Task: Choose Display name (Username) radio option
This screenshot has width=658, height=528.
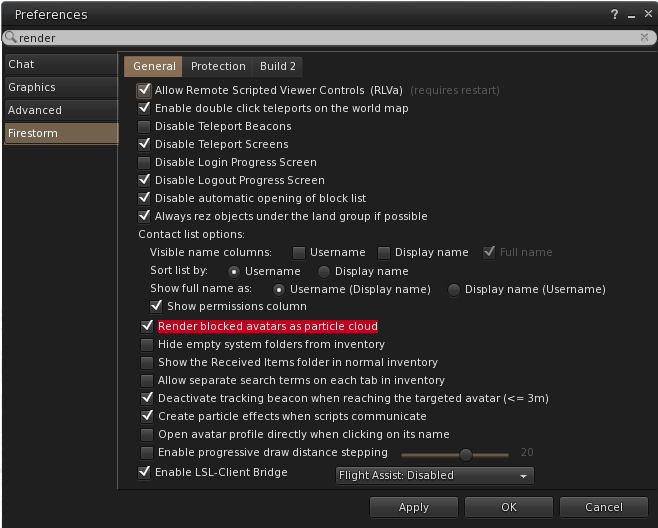Action: [454, 289]
